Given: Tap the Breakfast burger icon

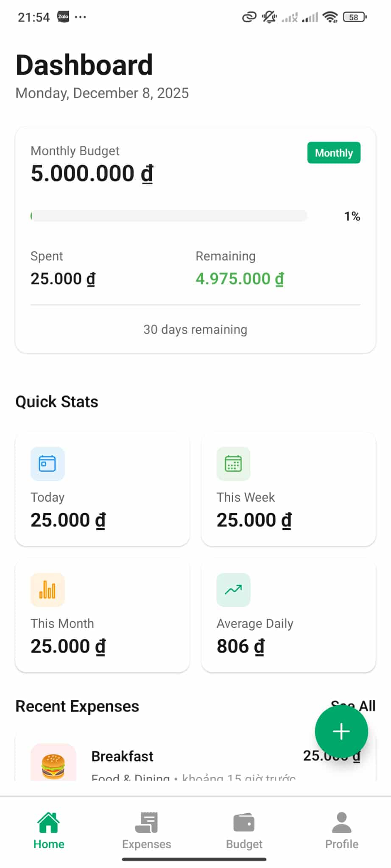Looking at the screenshot, I should click(53, 765).
